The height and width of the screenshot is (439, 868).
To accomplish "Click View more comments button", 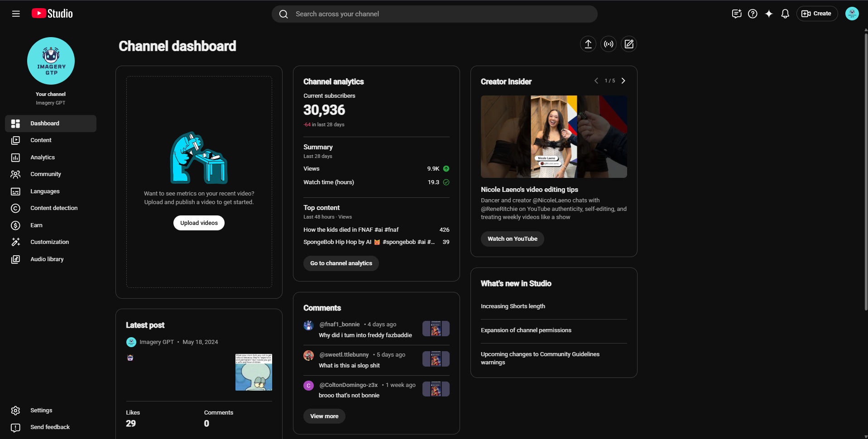I will click(324, 416).
